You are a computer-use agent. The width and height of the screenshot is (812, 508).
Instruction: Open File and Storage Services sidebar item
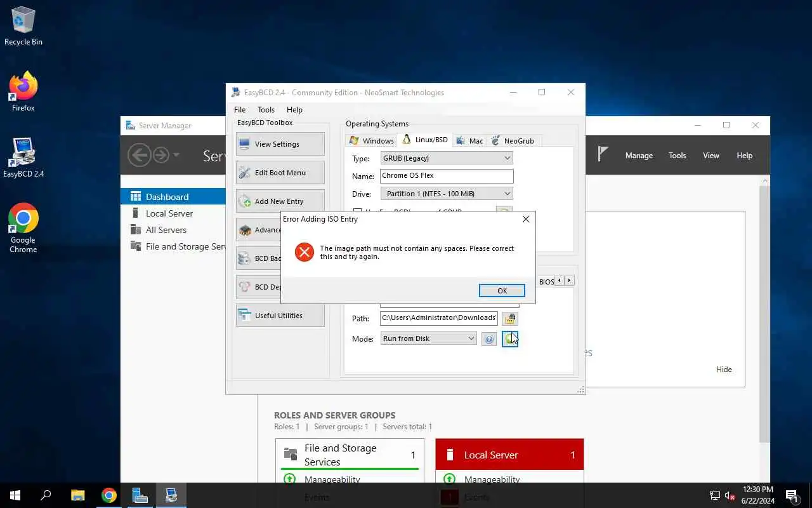(173, 246)
